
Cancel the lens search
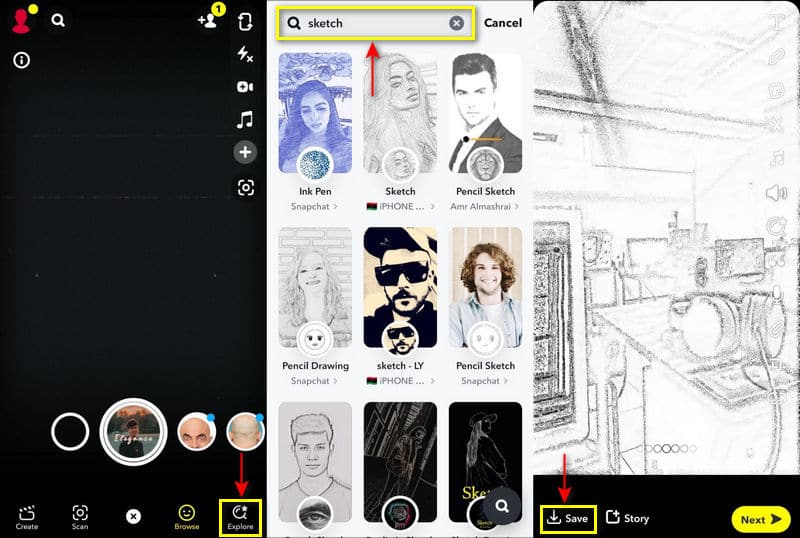click(503, 23)
